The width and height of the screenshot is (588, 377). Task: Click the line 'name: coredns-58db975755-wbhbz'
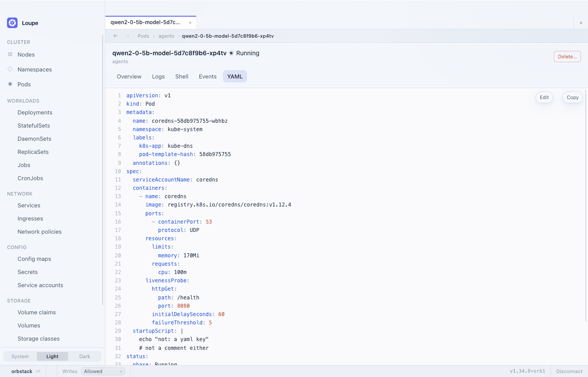(180, 121)
